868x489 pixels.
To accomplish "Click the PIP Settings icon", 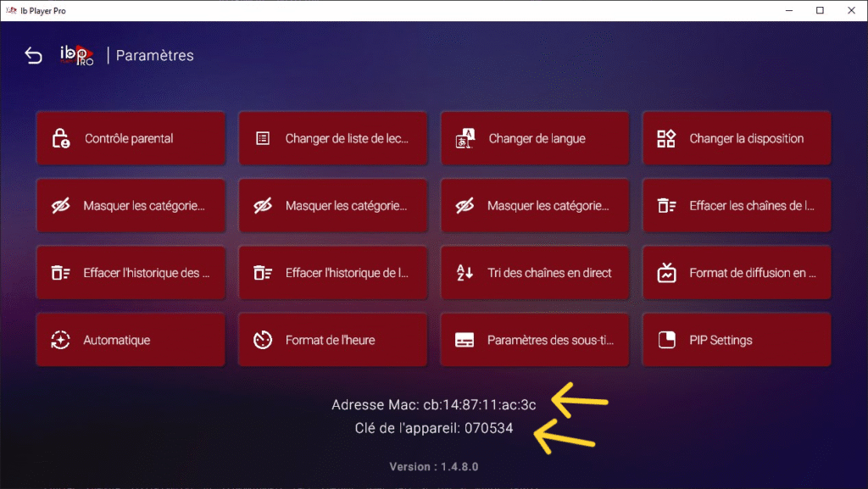I will 666,340.
